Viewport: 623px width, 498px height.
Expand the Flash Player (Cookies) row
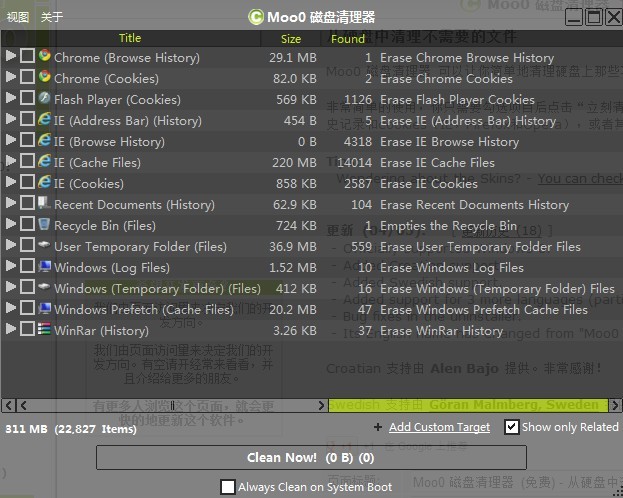click(11, 98)
